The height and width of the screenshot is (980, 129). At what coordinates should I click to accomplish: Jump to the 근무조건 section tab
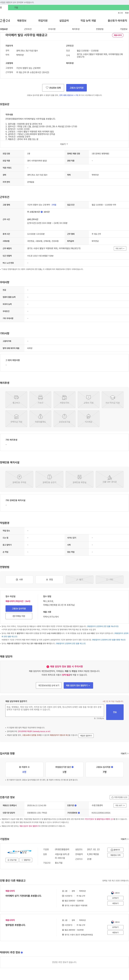point(28,29)
